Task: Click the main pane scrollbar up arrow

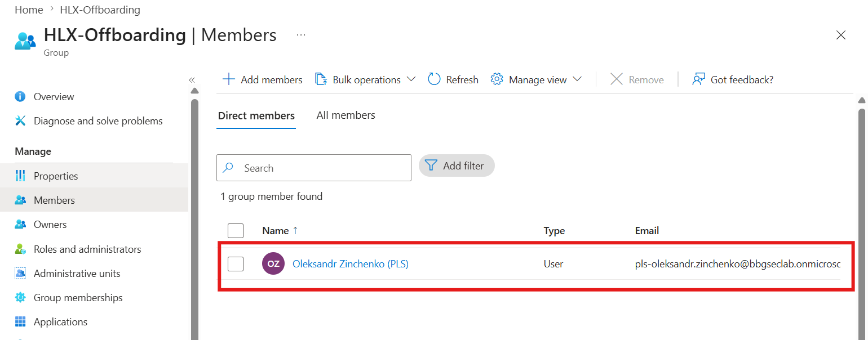Action: coord(861,101)
